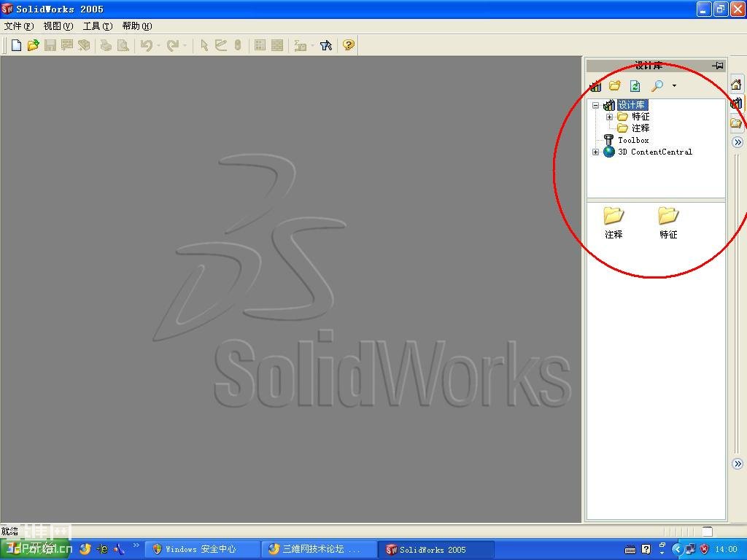Open the Undo history dropdown arrow
This screenshot has width=747, height=560.
[x=158, y=46]
